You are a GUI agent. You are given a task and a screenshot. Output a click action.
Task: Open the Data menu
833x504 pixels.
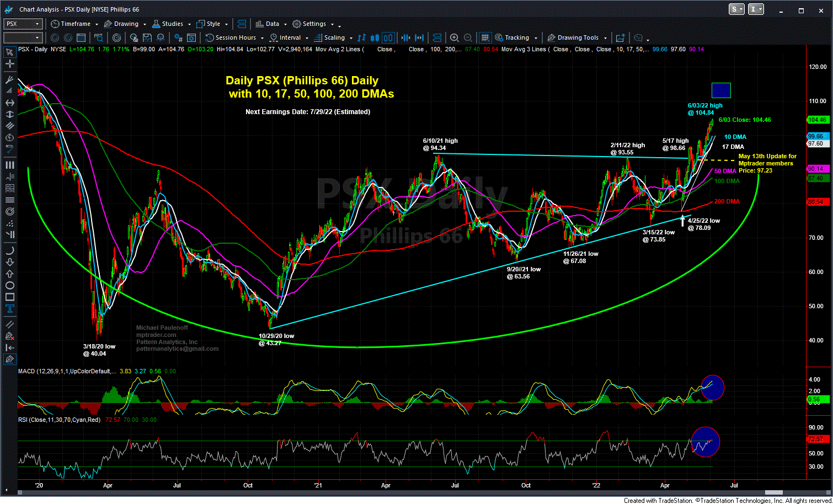coord(271,24)
